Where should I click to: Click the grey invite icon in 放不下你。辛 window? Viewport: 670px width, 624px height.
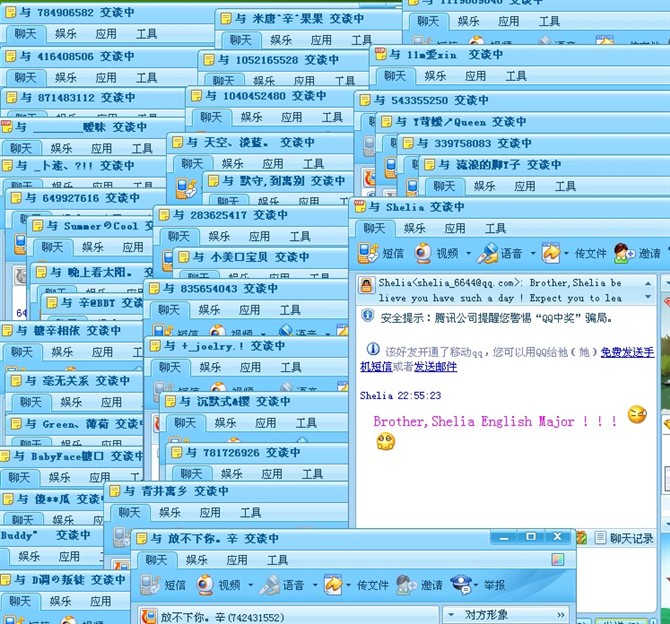[x=406, y=584]
